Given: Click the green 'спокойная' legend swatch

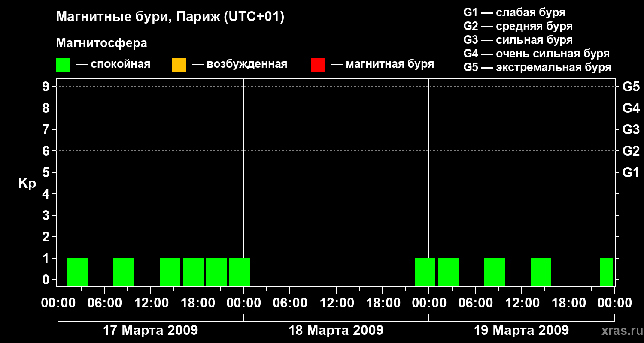Looking at the screenshot, I should 63,64.
